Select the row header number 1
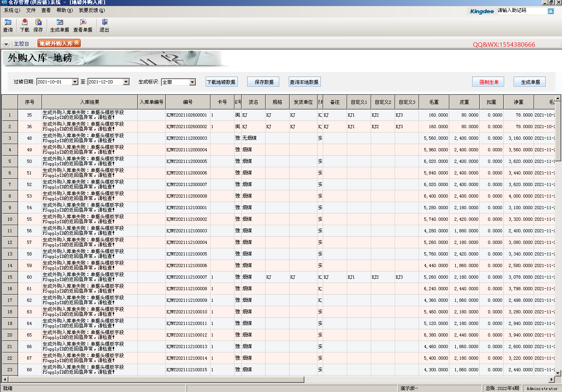The image size is (562, 392). pos(10,115)
